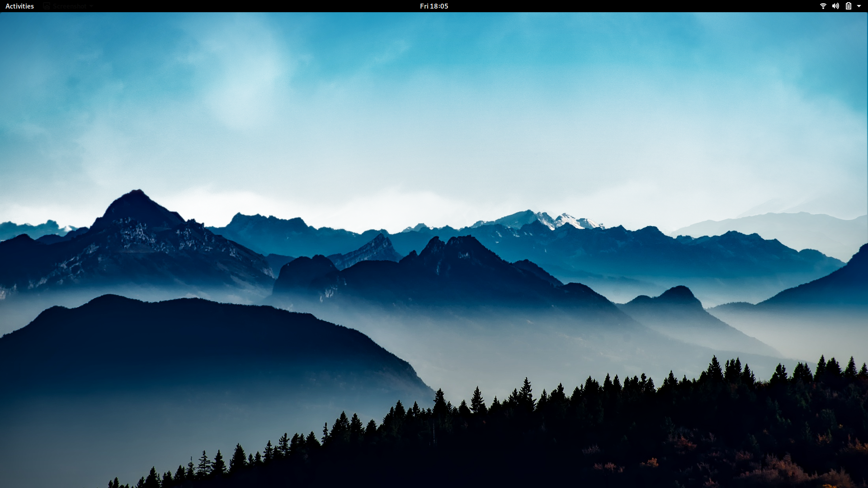Click the Fri day label

424,6
